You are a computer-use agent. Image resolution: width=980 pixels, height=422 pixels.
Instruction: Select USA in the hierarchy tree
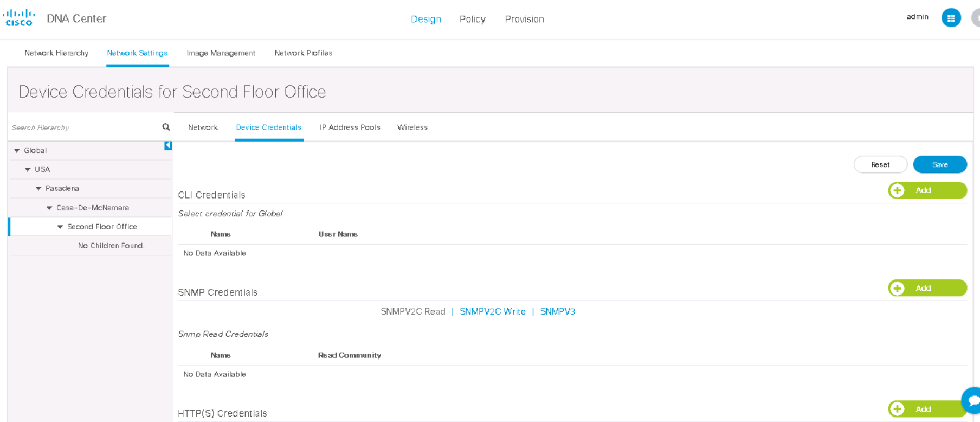pos(42,170)
